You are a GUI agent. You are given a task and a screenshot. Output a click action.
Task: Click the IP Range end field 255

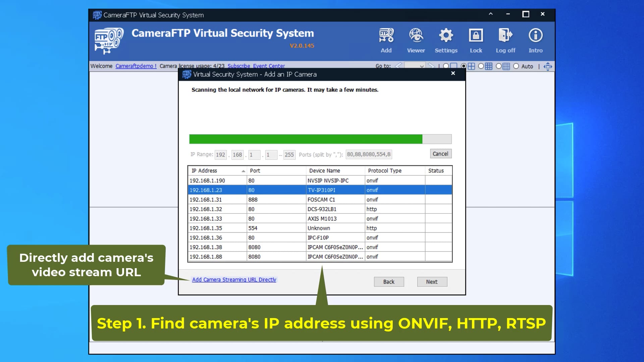click(289, 155)
